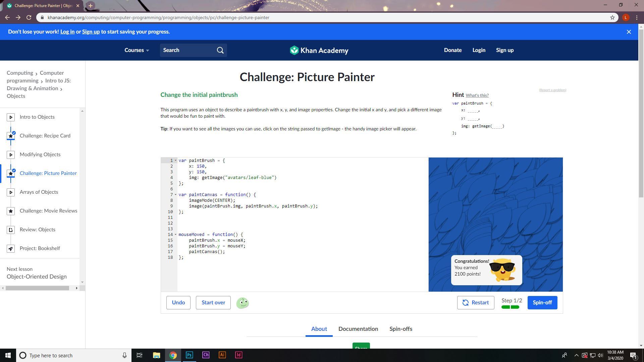Collapse the mouseMoved function fold on line 14
The image size is (644, 362).
pos(175,235)
